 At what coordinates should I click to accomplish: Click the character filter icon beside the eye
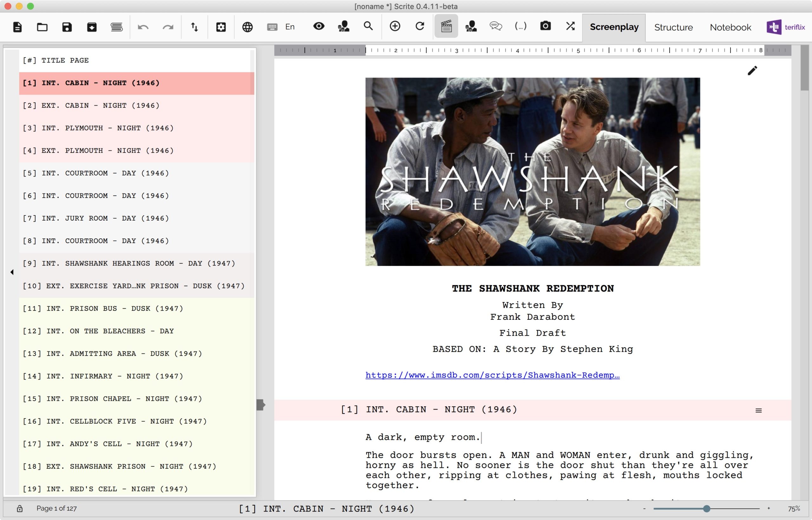tap(344, 26)
